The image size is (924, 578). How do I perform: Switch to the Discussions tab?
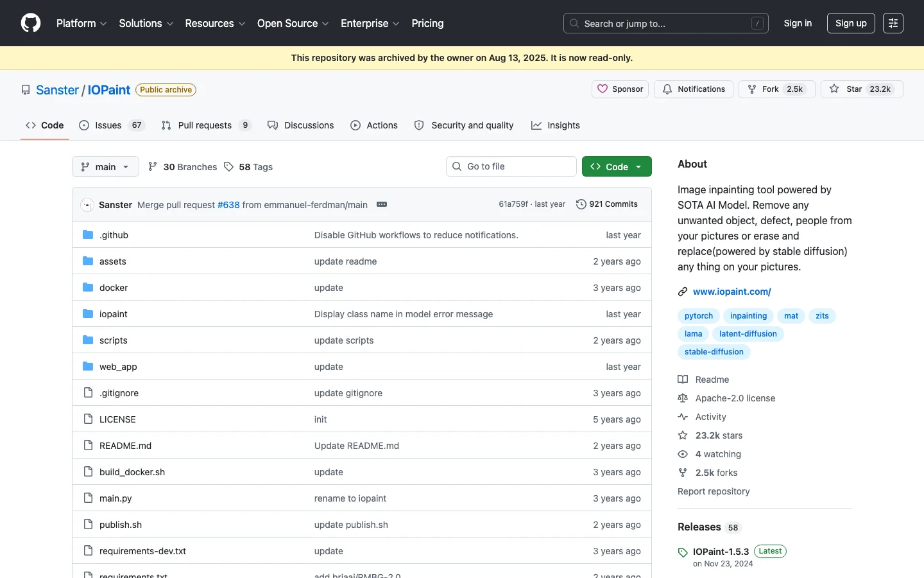(301, 125)
